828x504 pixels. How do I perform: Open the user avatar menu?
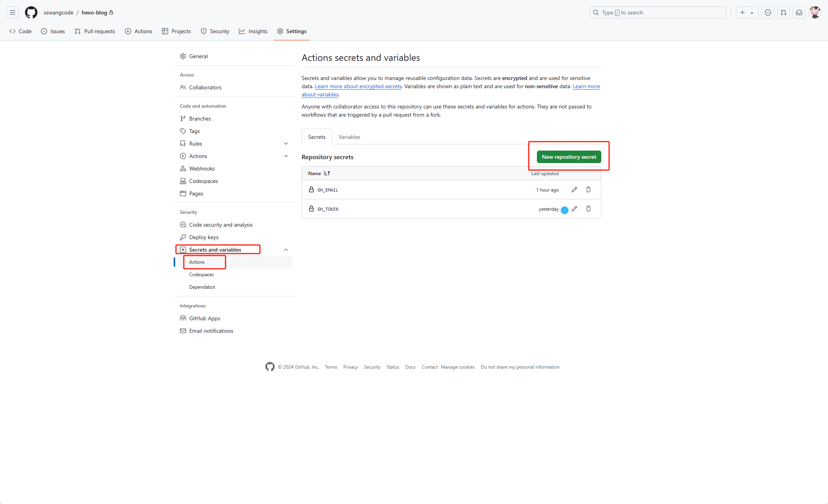pos(815,12)
